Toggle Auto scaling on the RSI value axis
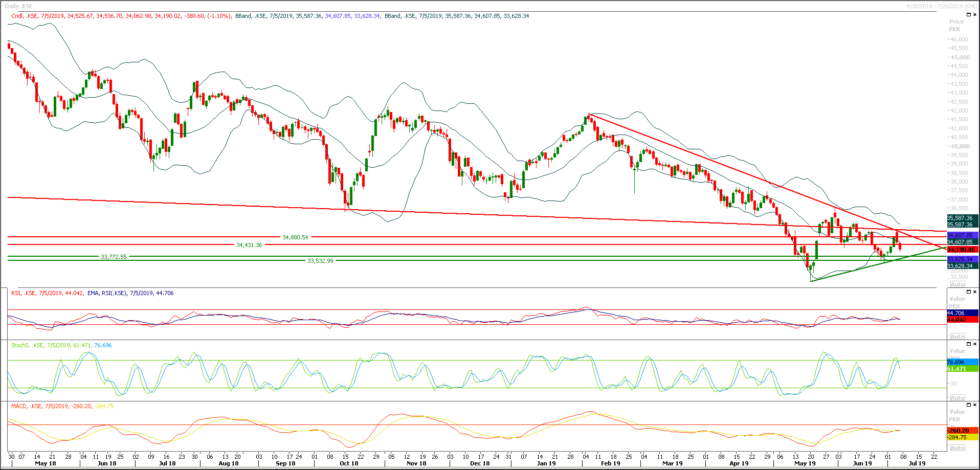980x470 pixels. 957,336
